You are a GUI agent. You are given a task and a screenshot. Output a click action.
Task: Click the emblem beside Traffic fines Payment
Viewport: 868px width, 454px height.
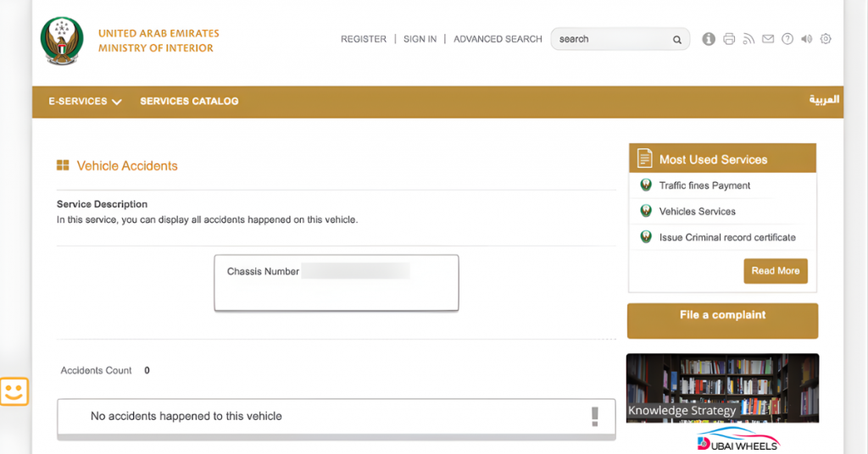[x=645, y=185]
